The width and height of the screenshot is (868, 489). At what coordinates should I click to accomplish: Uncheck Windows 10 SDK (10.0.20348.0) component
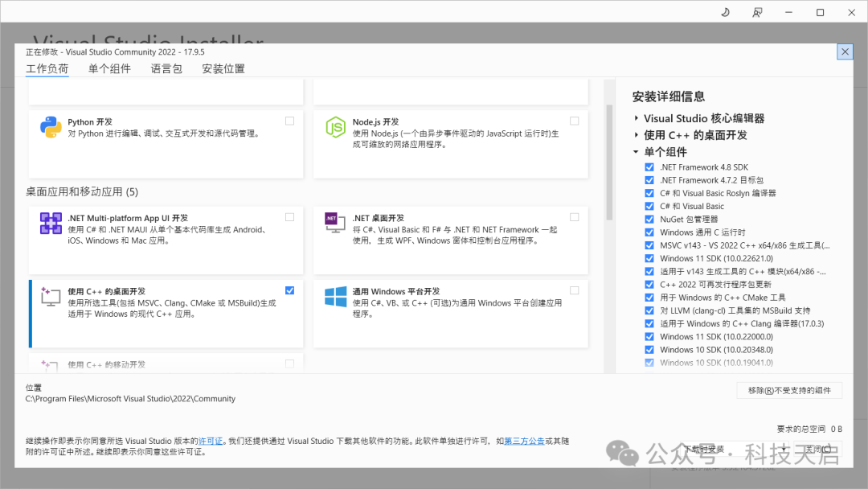click(649, 350)
